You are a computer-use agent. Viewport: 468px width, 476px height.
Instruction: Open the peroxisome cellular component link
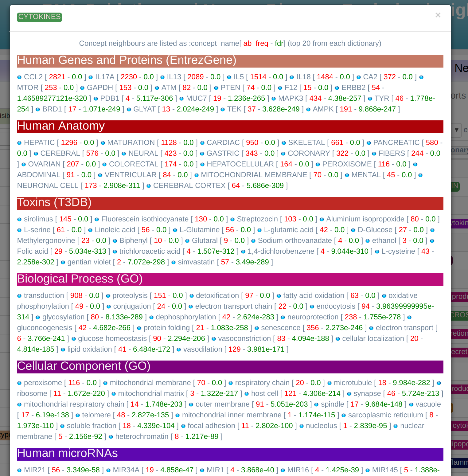pos(43,383)
